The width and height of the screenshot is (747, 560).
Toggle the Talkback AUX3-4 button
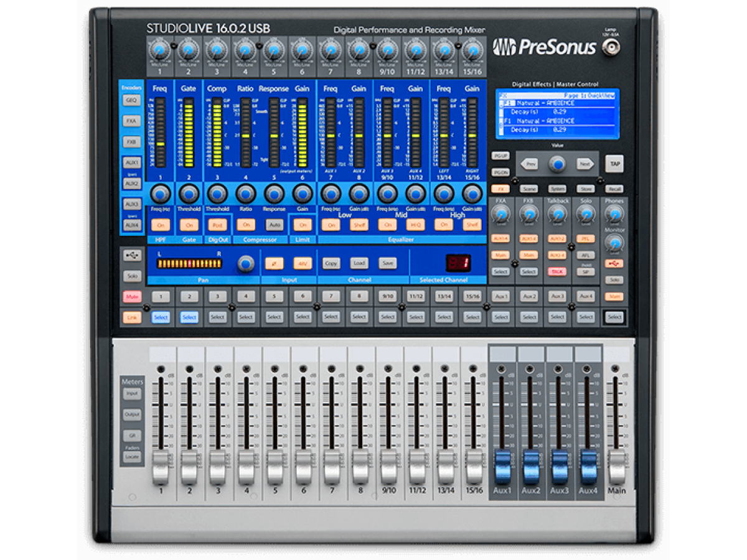[x=557, y=255]
